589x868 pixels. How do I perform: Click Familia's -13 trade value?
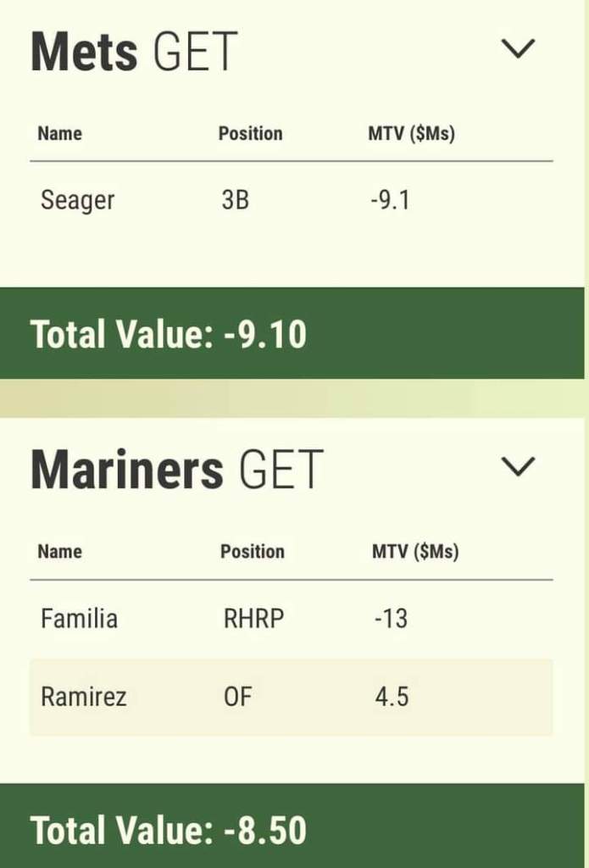(391, 619)
